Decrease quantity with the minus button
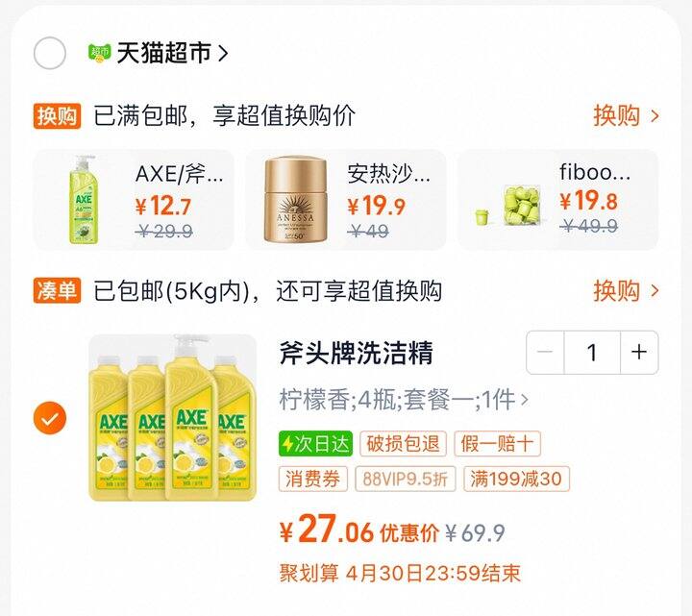 [x=545, y=352]
